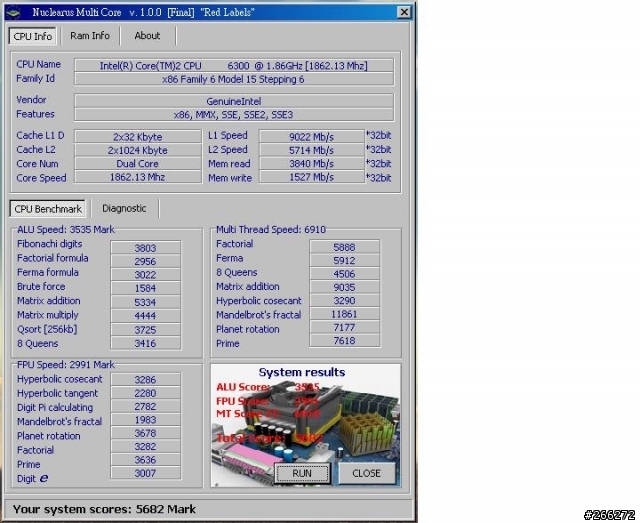Click the Hyperbolic tangent score 2280

pyautogui.click(x=145, y=393)
